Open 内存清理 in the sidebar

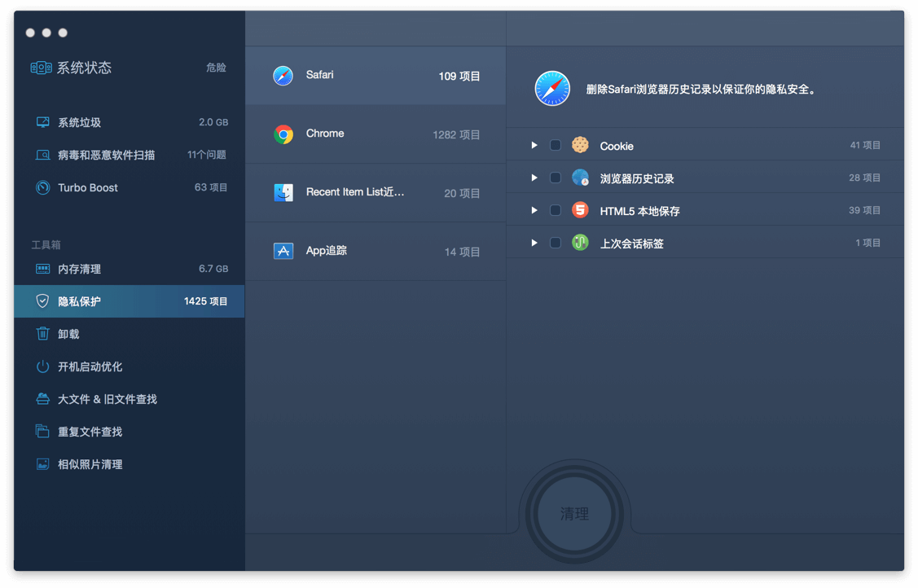79,269
